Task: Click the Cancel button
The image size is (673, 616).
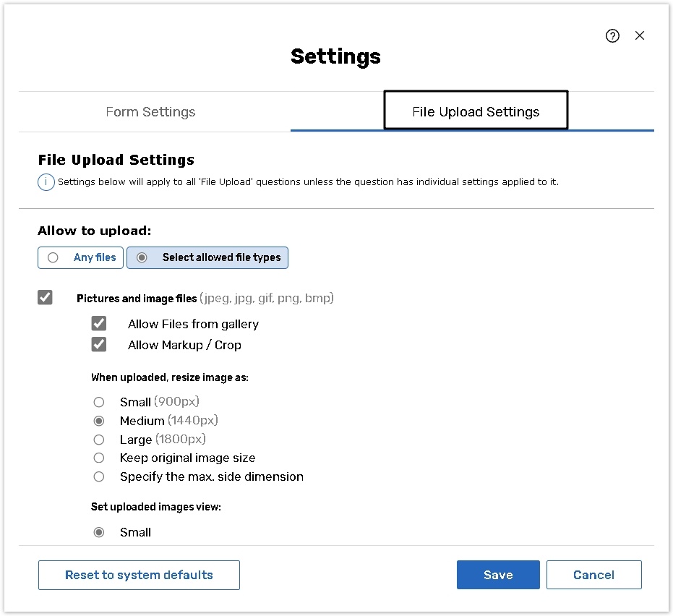Action: (x=593, y=575)
